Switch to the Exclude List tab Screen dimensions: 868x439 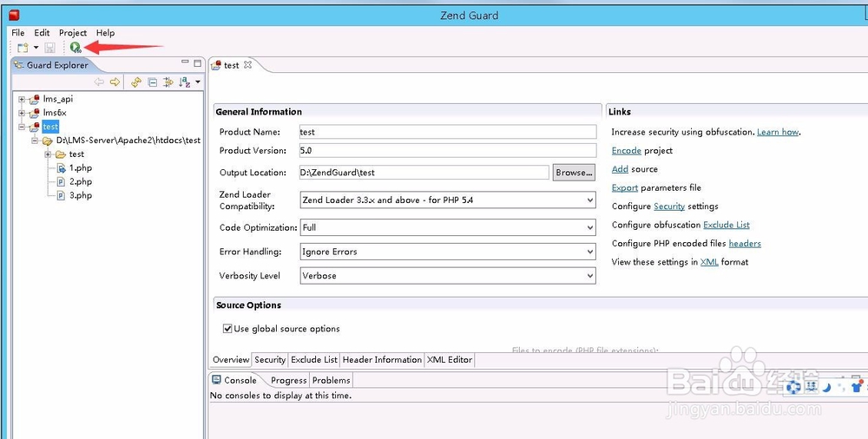point(314,360)
